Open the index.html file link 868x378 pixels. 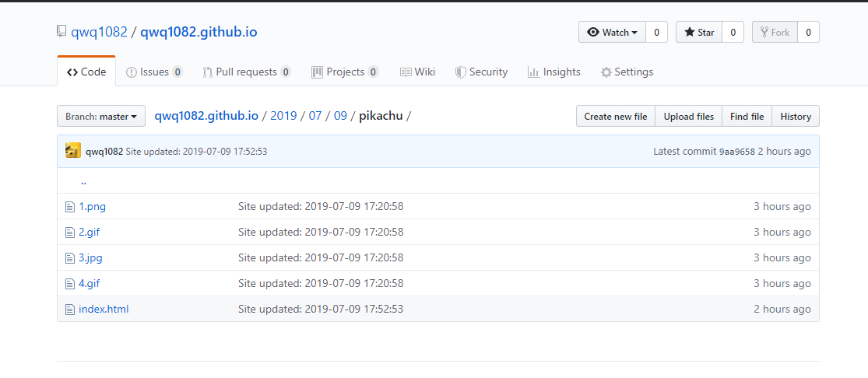click(x=104, y=310)
